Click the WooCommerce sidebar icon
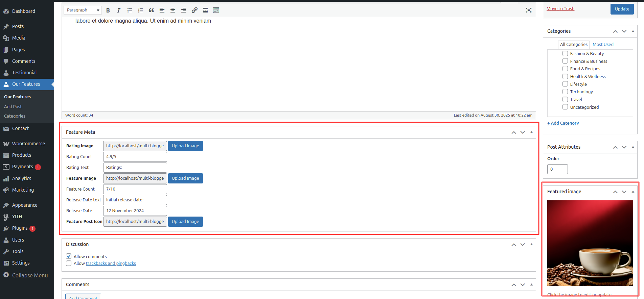 [x=6, y=144]
